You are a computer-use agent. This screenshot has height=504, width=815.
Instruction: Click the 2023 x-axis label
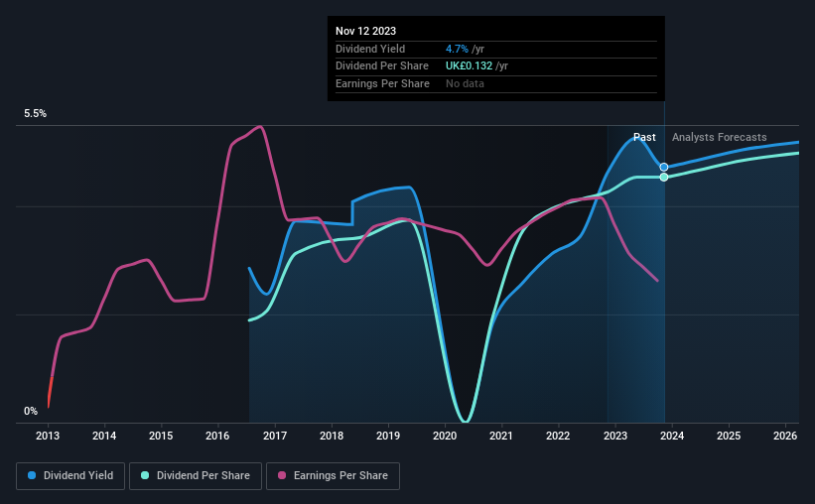614,436
